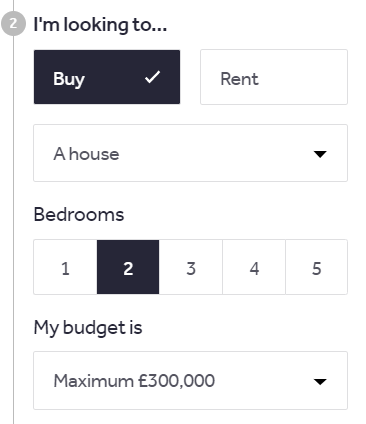Open the Maximum £300,000 budget dropdown

[x=190, y=380]
